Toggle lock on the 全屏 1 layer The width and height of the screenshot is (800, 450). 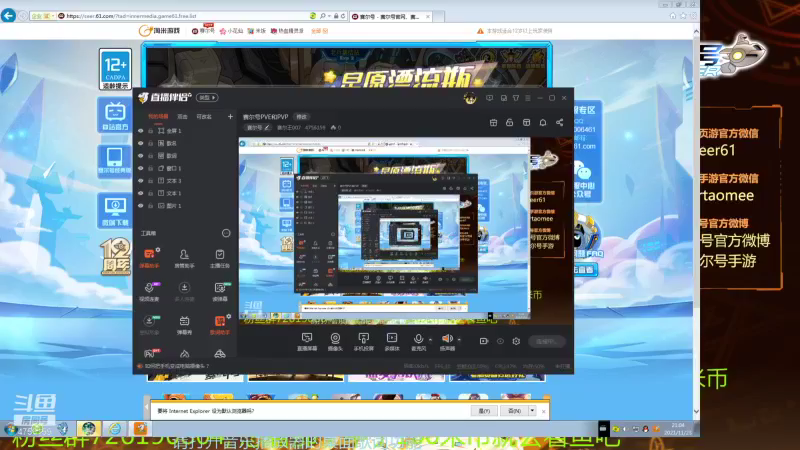[x=151, y=131]
